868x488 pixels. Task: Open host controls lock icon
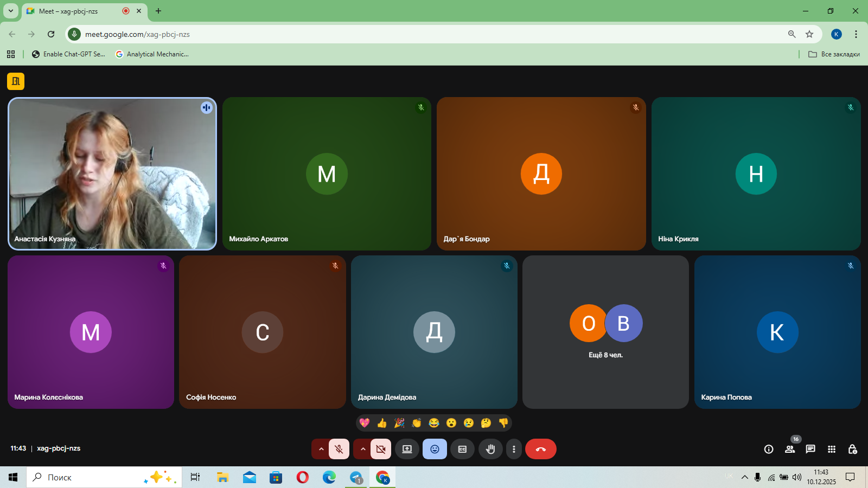[852, 449]
